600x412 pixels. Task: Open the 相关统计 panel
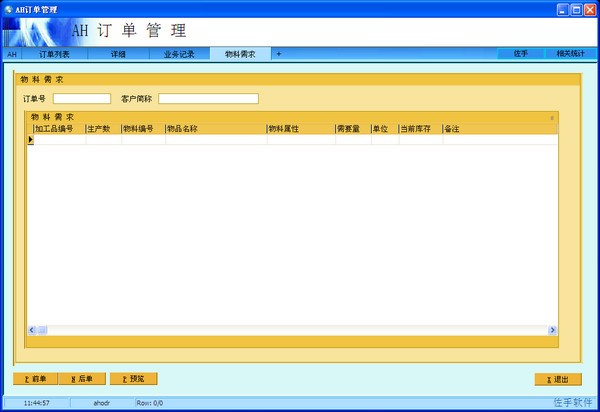coord(569,54)
